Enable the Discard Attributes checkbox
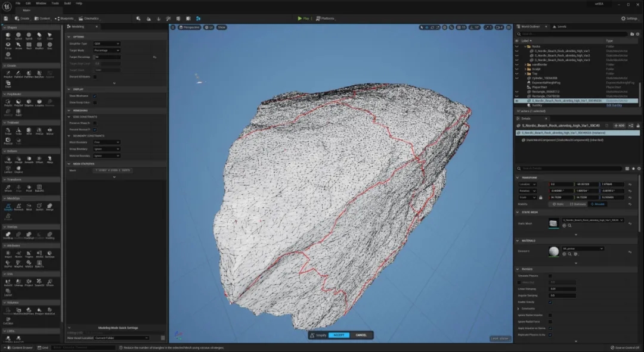The width and height of the screenshot is (644, 352). [95, 77]
